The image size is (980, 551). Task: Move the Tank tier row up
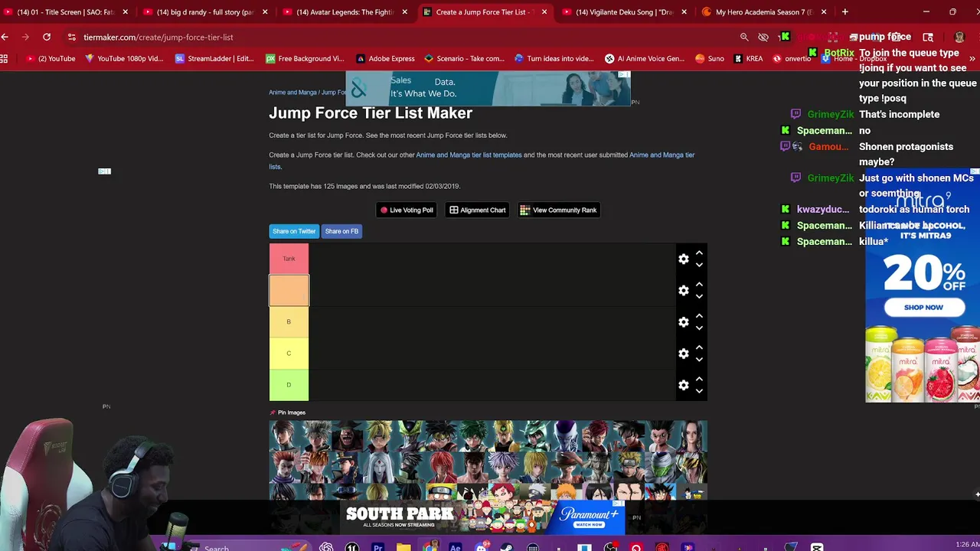click(699, 253)
